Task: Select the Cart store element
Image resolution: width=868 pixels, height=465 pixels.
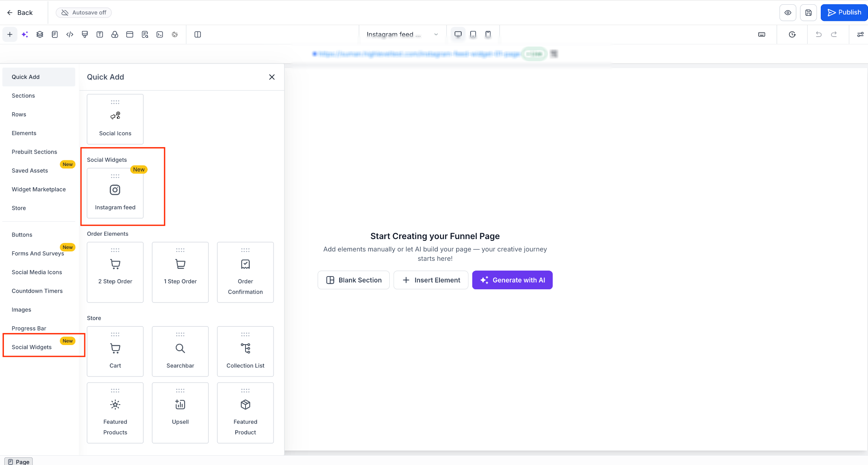Action: [115, 351]
